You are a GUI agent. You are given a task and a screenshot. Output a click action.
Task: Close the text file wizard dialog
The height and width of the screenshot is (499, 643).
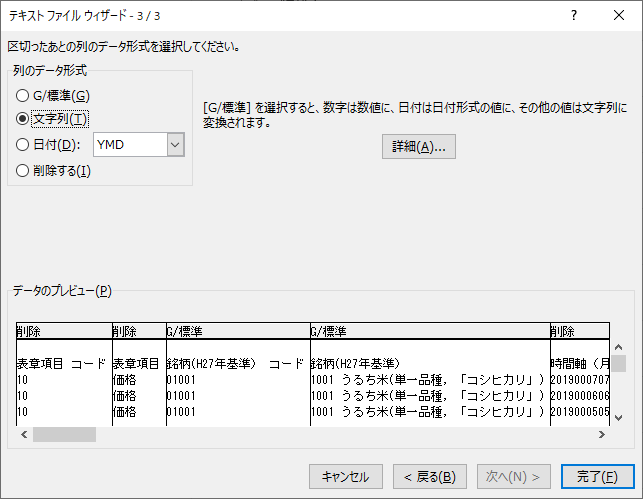[620, 16]
